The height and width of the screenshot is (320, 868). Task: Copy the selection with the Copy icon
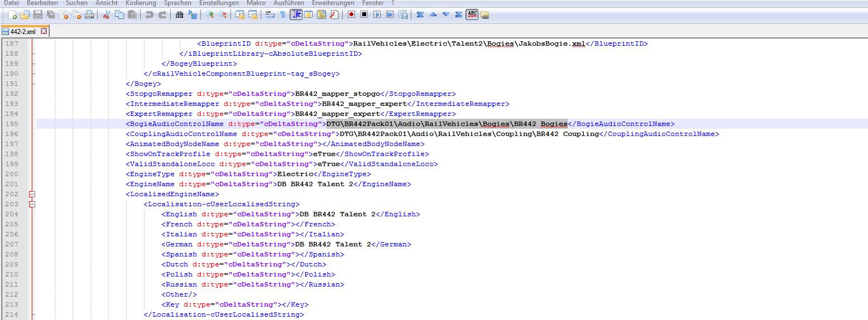point(119,14)
